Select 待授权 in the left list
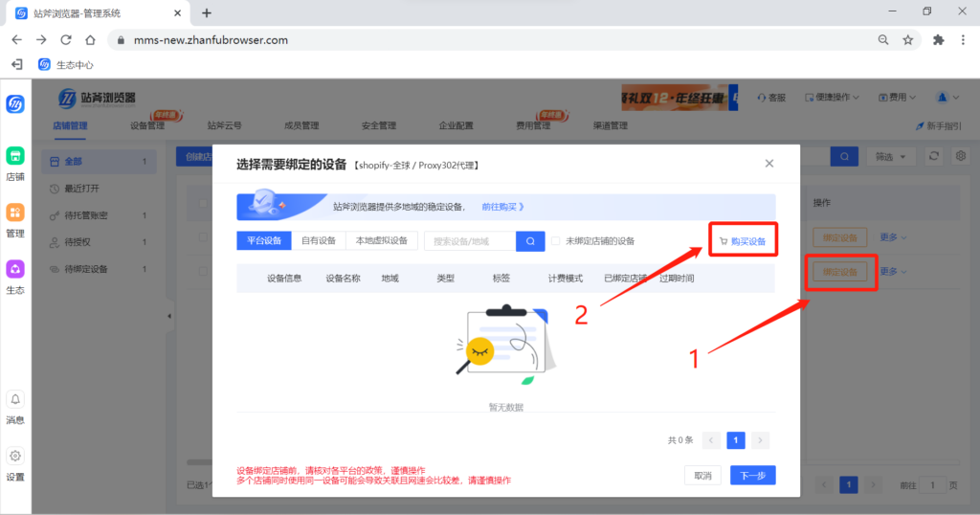The height and width of the screenshot is (515, 980). click(x=99, y=242)
